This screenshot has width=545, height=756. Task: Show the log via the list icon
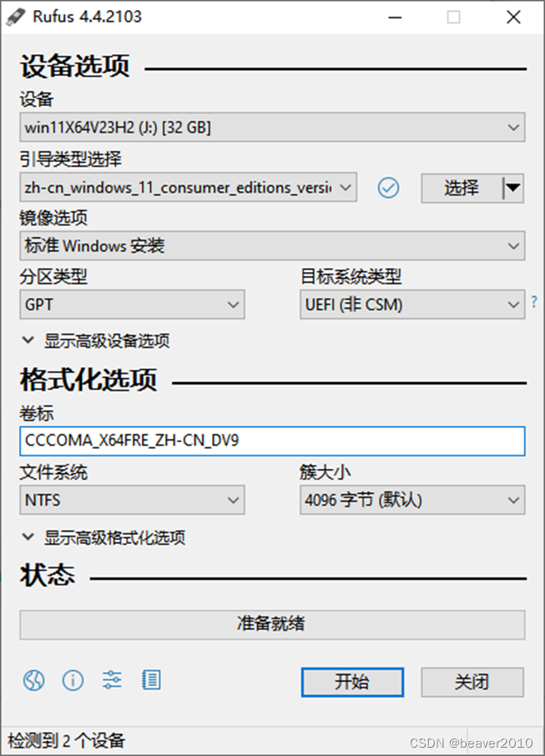tap(151, 680)
